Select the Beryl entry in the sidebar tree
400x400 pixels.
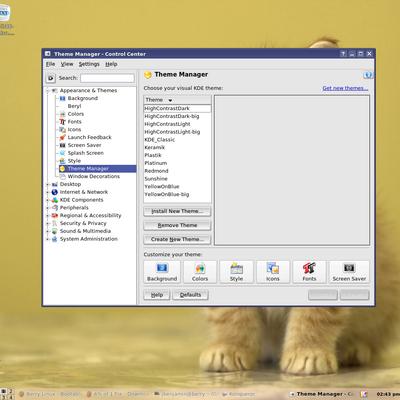coord(74,106)
